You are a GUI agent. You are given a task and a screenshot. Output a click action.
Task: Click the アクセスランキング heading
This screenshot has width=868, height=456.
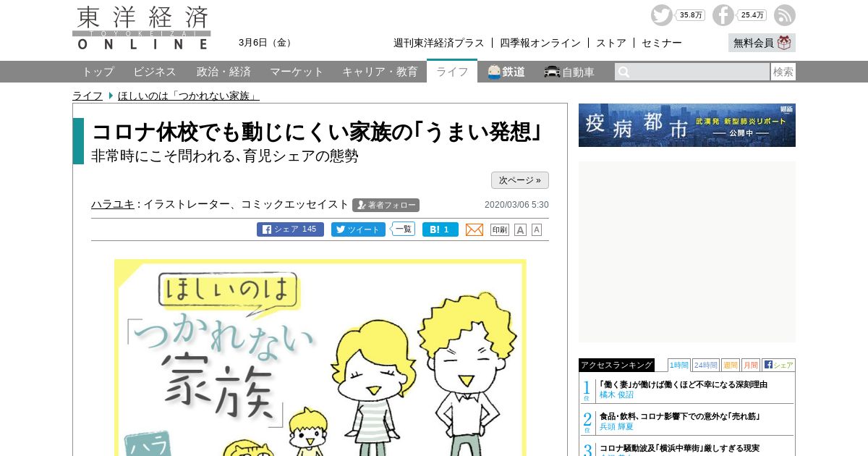[x=616, y=365]
